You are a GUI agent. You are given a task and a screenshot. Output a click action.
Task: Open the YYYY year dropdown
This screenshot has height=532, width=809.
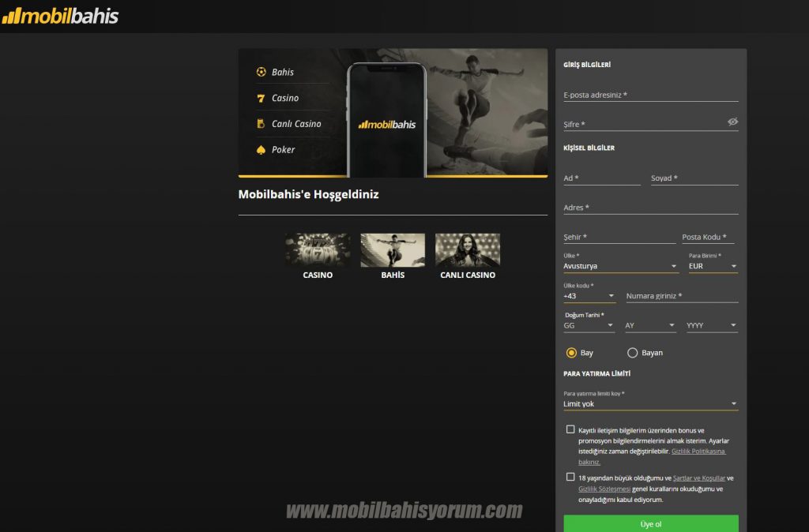712,325
